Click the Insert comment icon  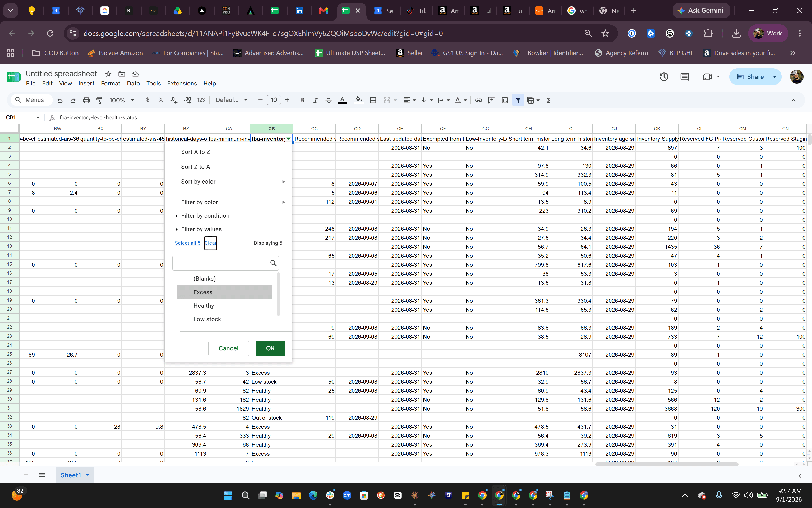492,100
